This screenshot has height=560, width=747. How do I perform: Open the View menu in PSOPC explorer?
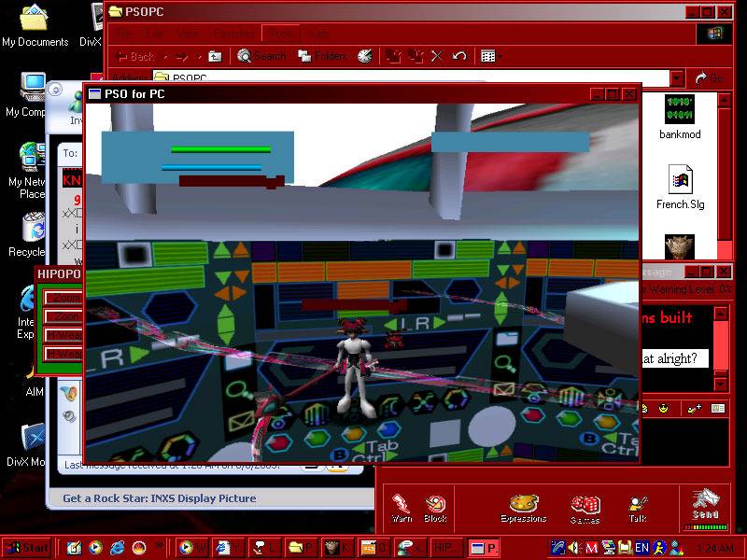189,34
